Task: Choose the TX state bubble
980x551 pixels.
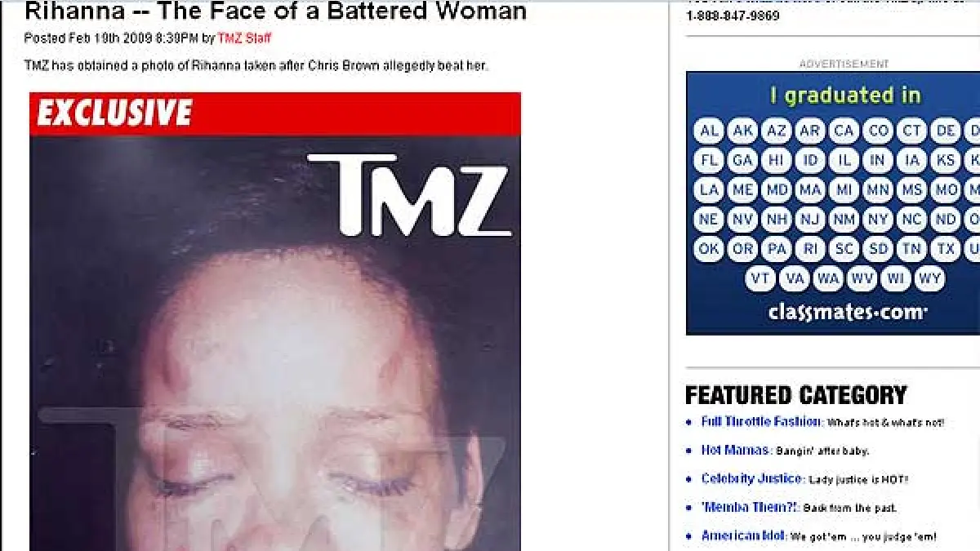Action: 946,249
